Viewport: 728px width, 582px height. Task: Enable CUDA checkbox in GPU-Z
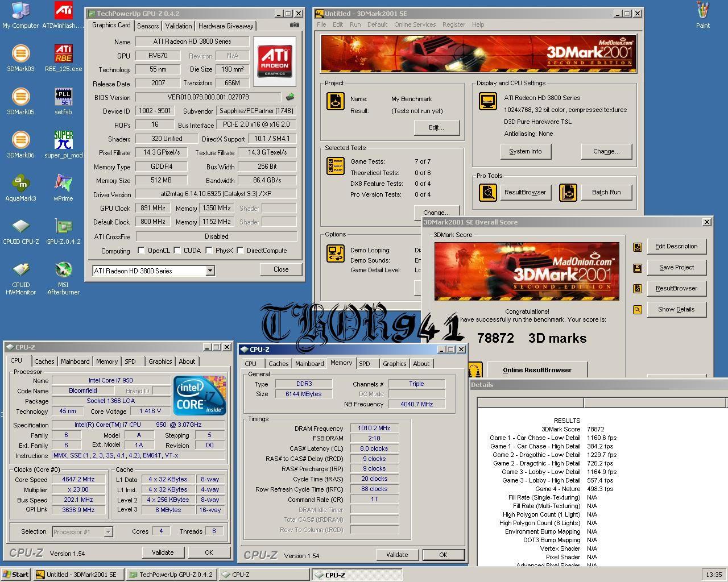177,251
